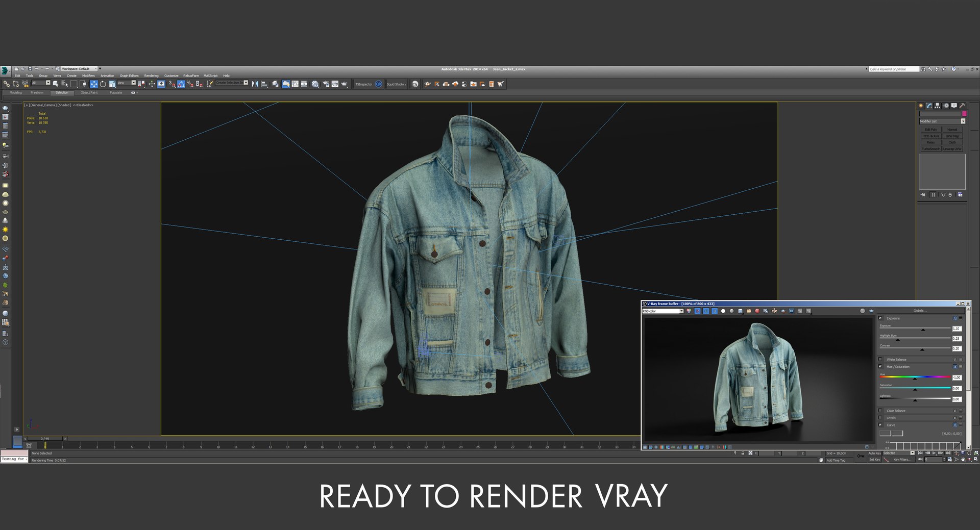The width and height of the screenshot is (980, 530).
Task: Open the All selection filter dropdown
Action: pos(41,83)
